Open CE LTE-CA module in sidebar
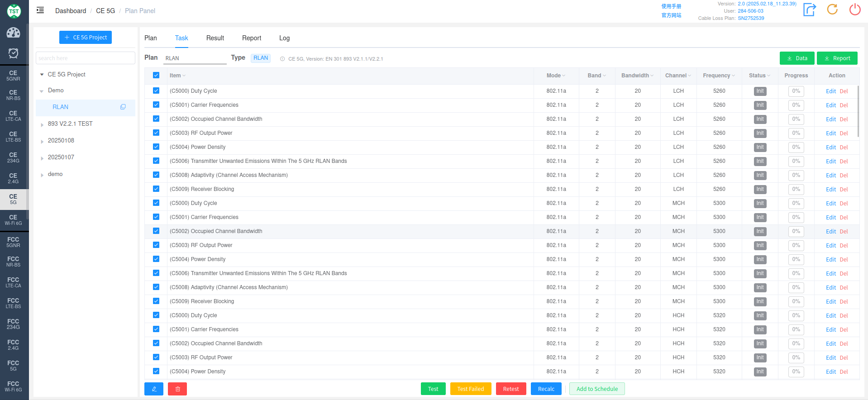Screen dimensions: 868x400 (14, 116)
